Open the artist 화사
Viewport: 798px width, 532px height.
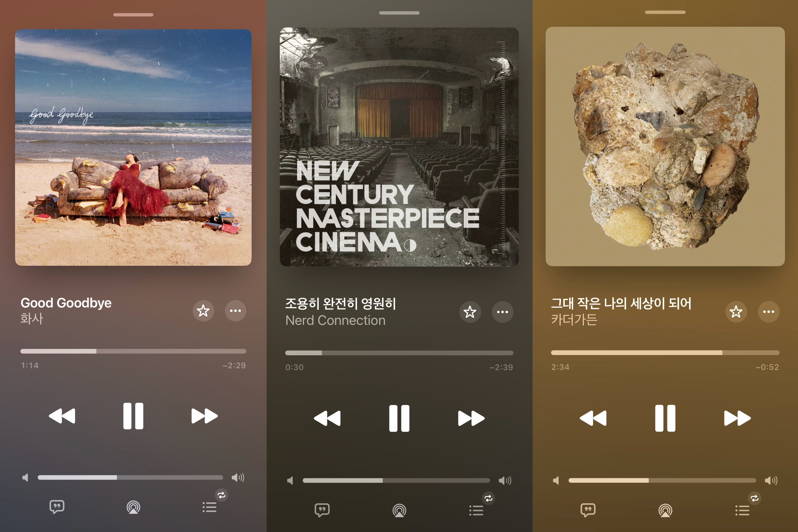(32, 319)
